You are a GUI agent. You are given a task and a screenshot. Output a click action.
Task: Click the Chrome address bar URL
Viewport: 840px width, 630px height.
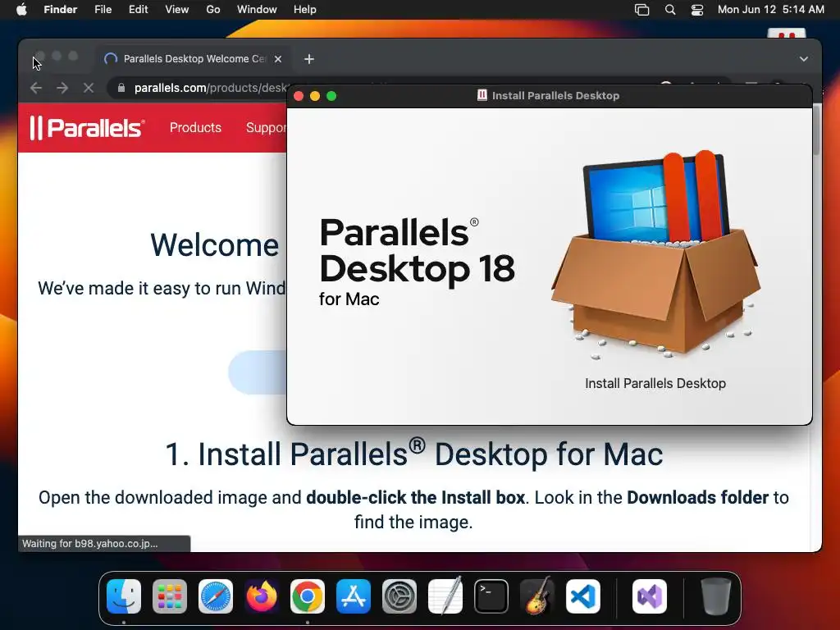coord(210,88)
